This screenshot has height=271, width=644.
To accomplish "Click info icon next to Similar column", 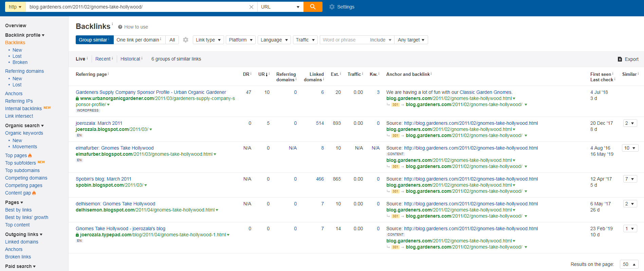I will pos(638,73).
